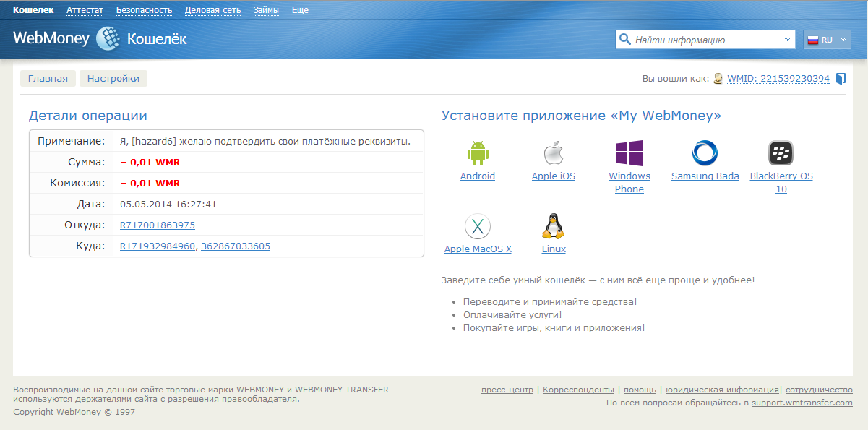This screenshot has height=430, width=868.
Task: Click the Apple iOS logo icon
Action: click(x=553, y=153)
